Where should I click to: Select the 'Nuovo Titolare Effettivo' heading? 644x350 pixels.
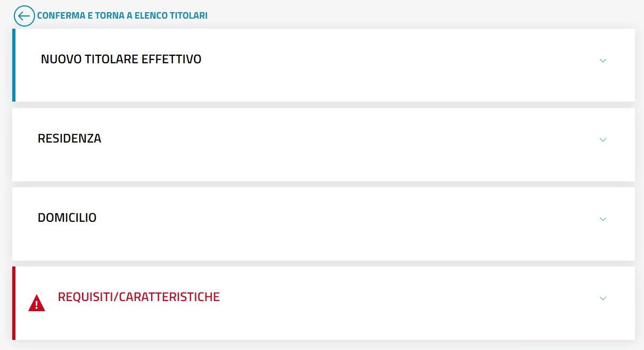point(121,59)
